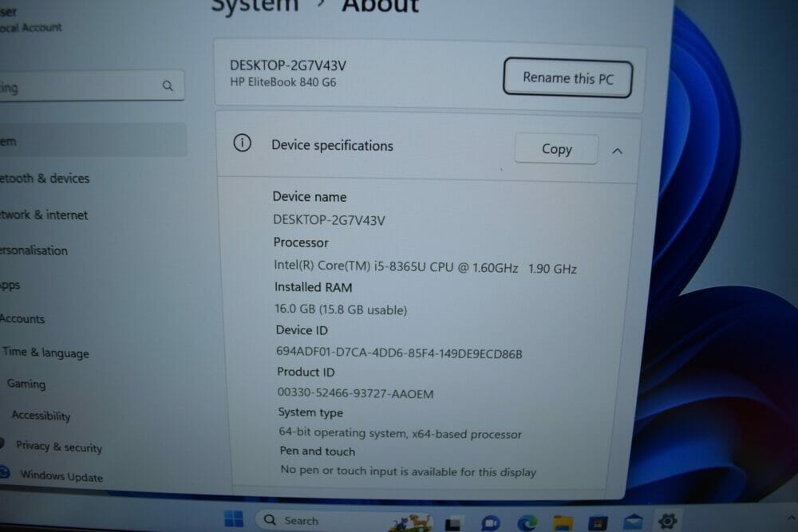Viewport: 798px width, 532px height.
Task: Open the Chat icon on taskbar
Action: coord(490,522)
